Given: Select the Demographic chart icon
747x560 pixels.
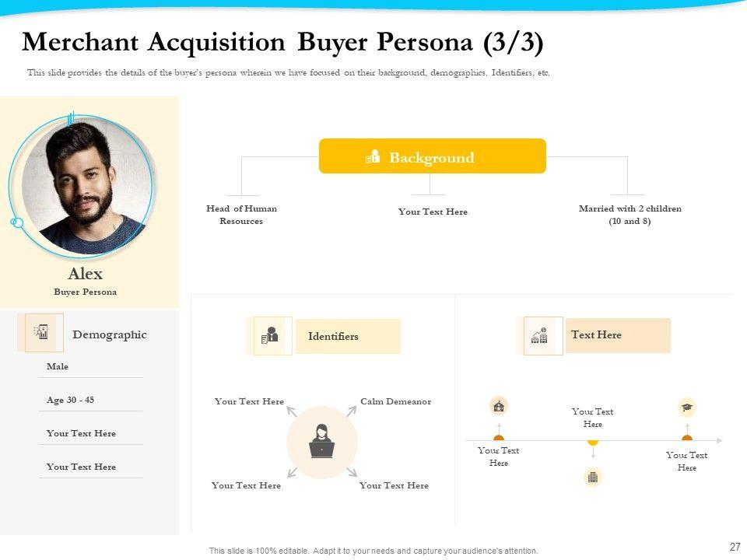Looking at the screenshot, I should pos(40,332).
